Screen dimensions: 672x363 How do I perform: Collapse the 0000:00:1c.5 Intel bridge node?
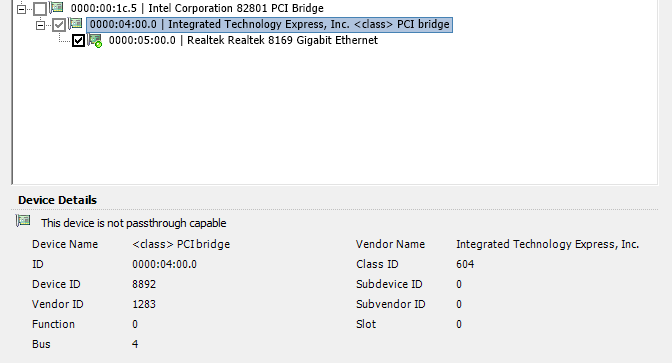[x=21, y=9]
